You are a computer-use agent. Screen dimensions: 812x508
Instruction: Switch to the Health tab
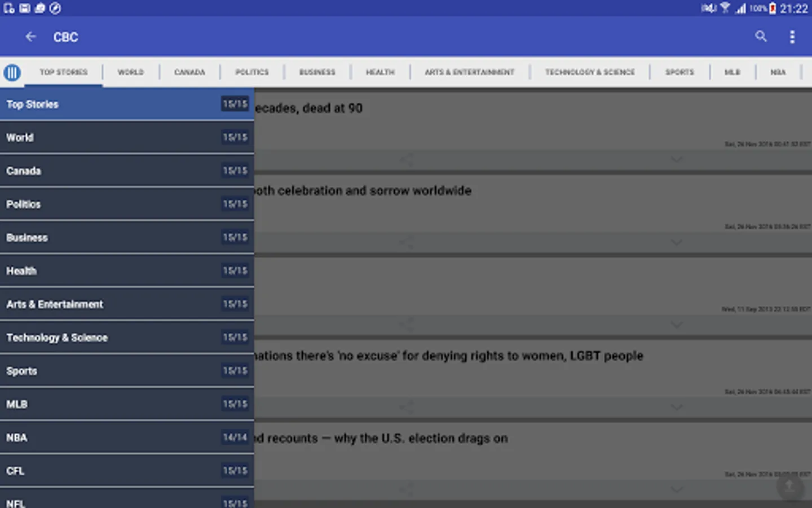pyautogui.click(x=380, y=72)
